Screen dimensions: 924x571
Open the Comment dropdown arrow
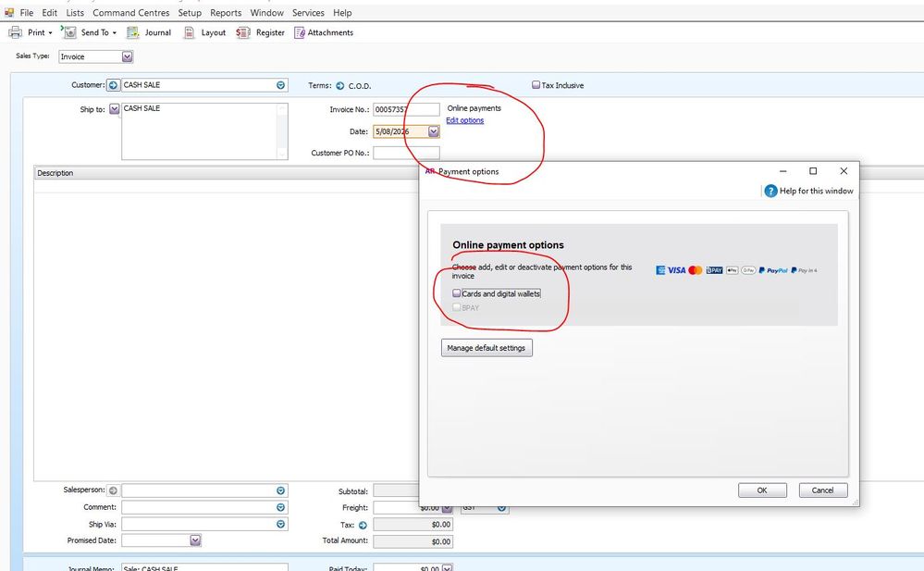[x=280, y=507]
